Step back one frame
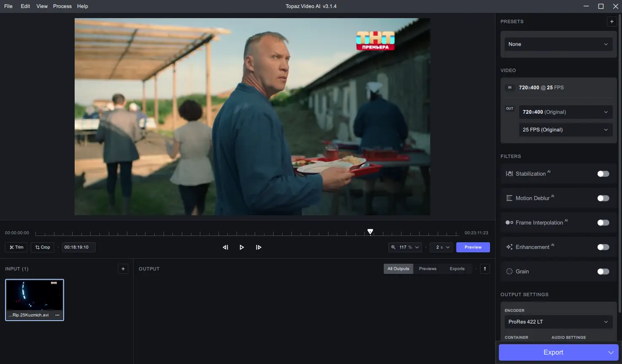Viewport: 622px width, 364px height. [225, 247]
